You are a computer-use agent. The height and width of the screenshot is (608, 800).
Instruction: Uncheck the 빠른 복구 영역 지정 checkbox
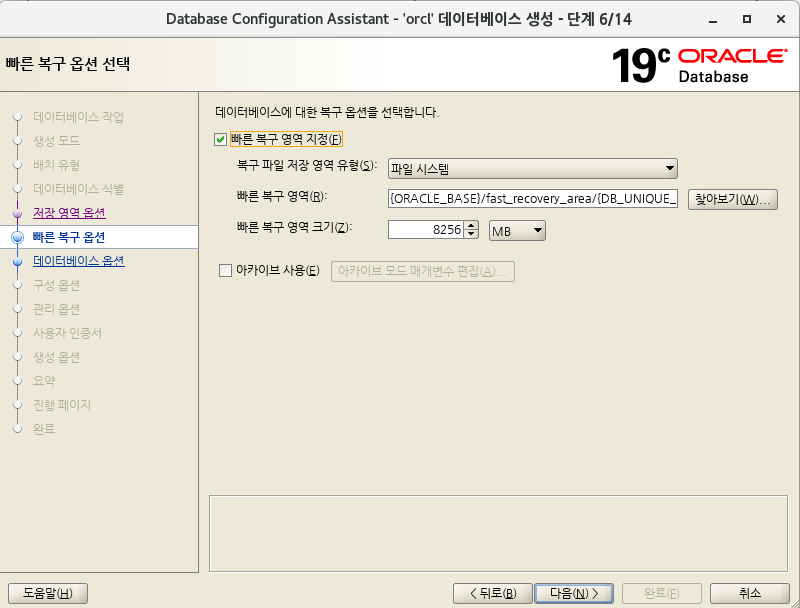click(220, 139)
